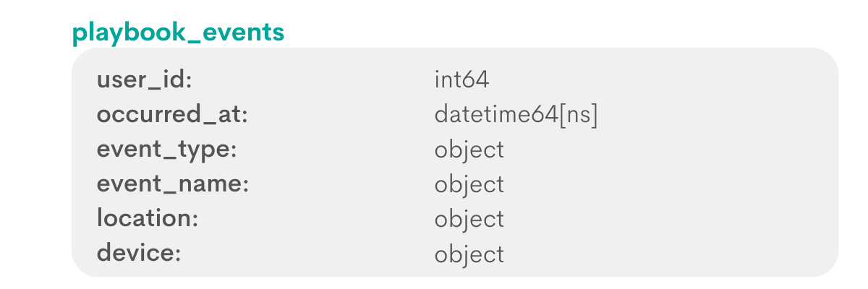Screen dimensions: 868x289
Task: Click the object type beside event_name
Action: click(x=469, y=185)
